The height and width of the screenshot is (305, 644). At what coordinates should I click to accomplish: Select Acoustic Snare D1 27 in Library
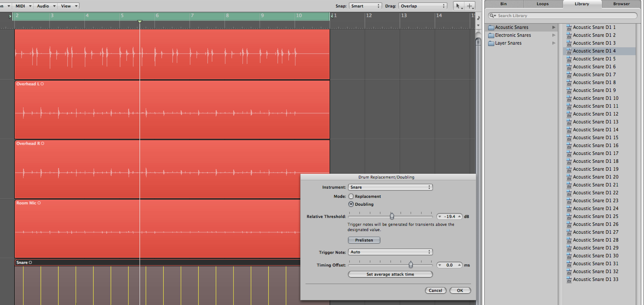tap(599, 232)
